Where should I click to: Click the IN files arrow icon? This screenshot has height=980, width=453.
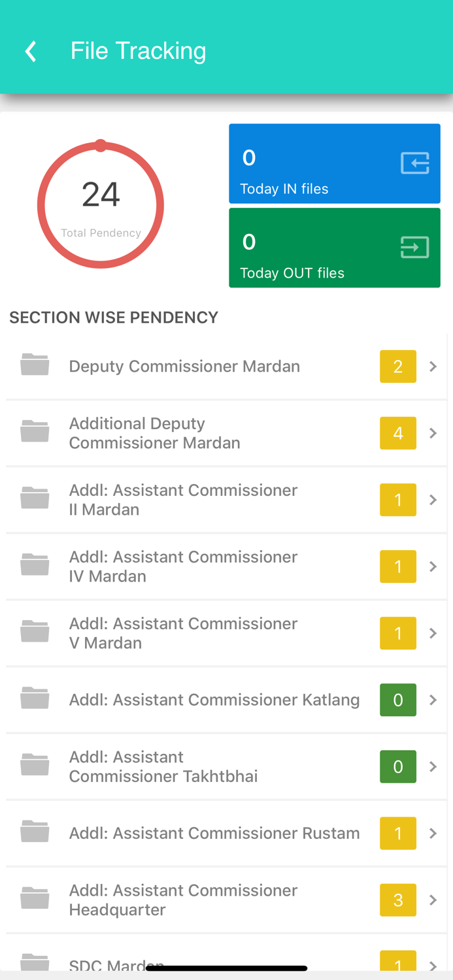414,163
